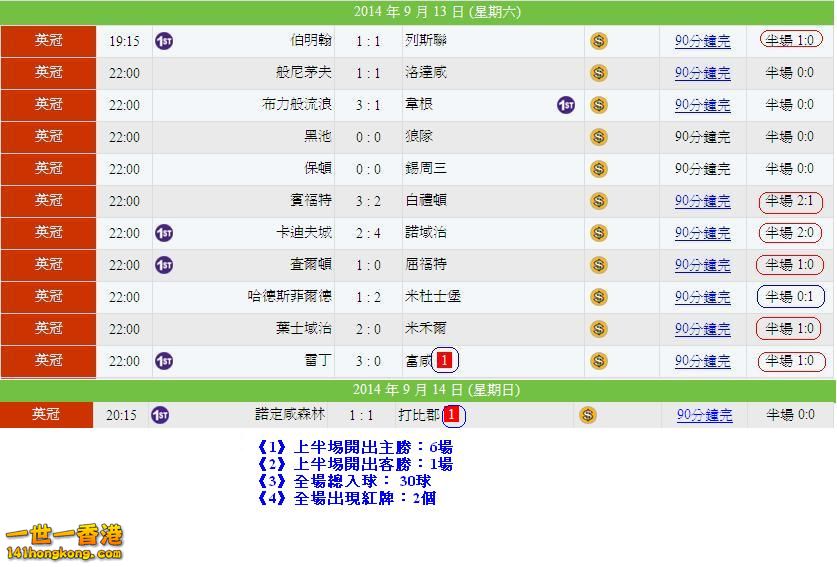Viewport: 837px width, 567px height.
Task: Select the team name 錫周三
Action: (426, 169)
